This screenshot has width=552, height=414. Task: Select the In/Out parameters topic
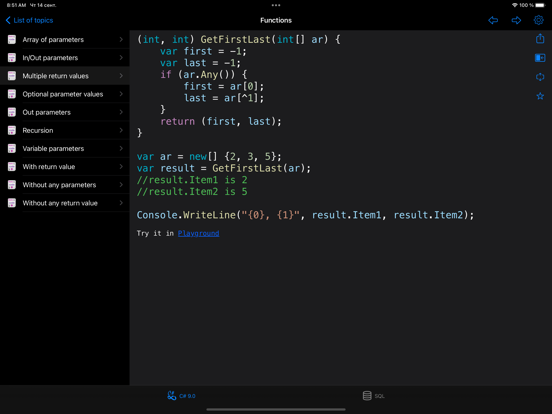pos(65,57)
